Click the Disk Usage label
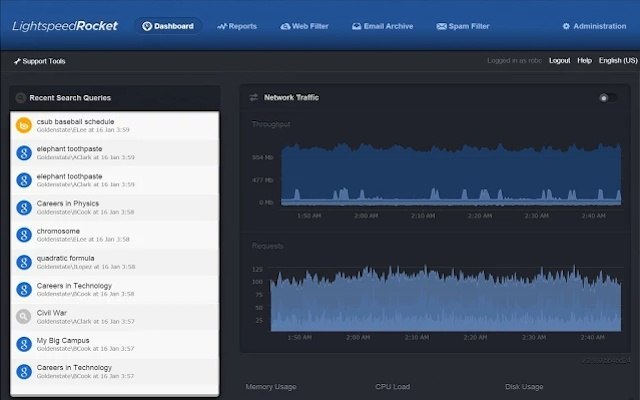The image size is (640, 400). (x=524, y=387)
